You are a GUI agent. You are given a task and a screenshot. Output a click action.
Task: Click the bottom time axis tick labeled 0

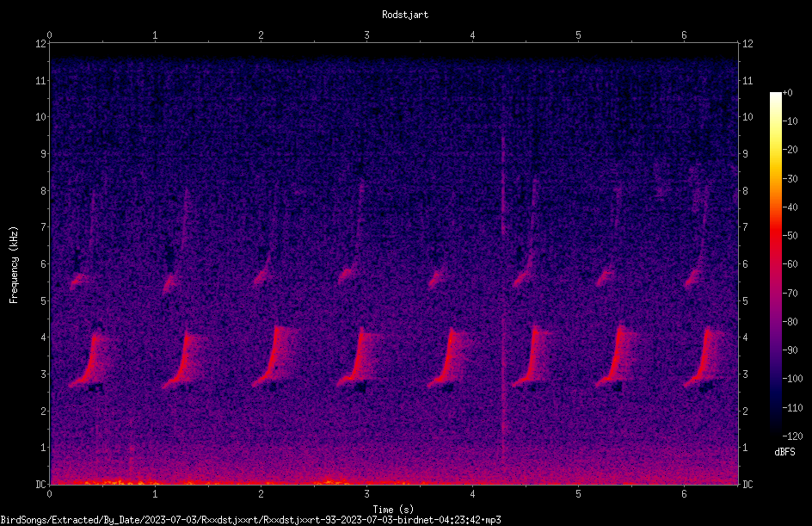(x=49, y=493)
